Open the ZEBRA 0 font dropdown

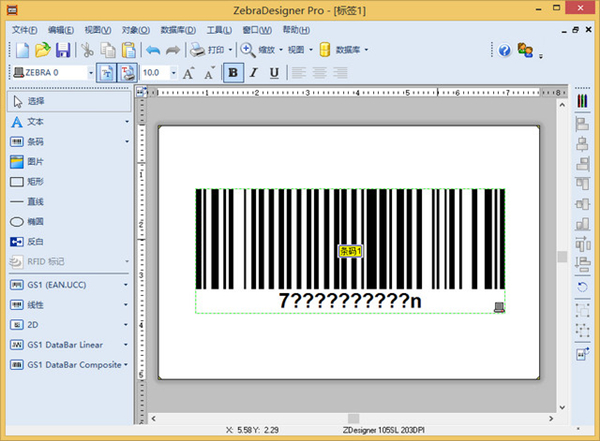point(91,72)
